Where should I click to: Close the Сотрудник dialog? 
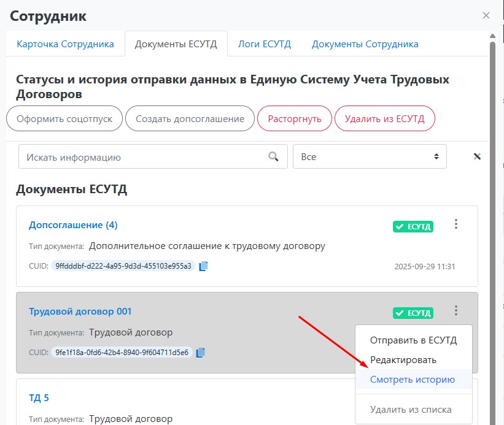pyautogui.click(x=486, y=15)
